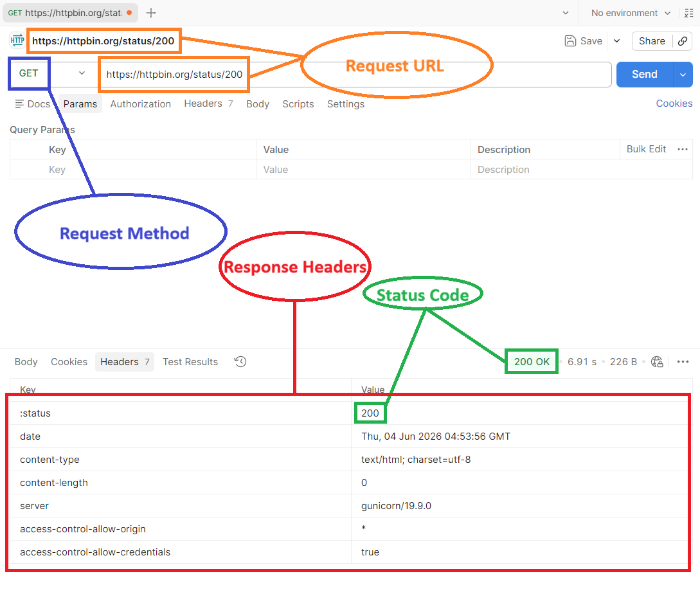The width and height of the screenshot is (700, 603).
Task: Open the Settings tab
Action: [346, 104]
